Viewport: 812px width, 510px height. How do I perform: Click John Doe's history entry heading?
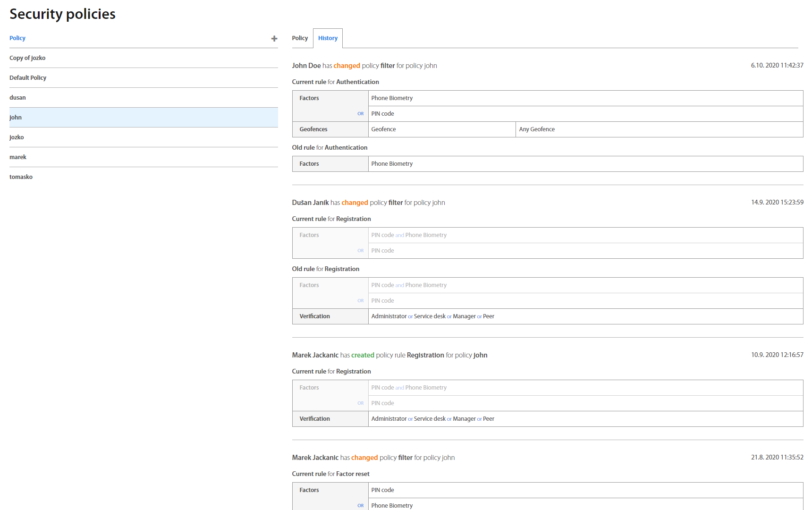click(364, 66)
